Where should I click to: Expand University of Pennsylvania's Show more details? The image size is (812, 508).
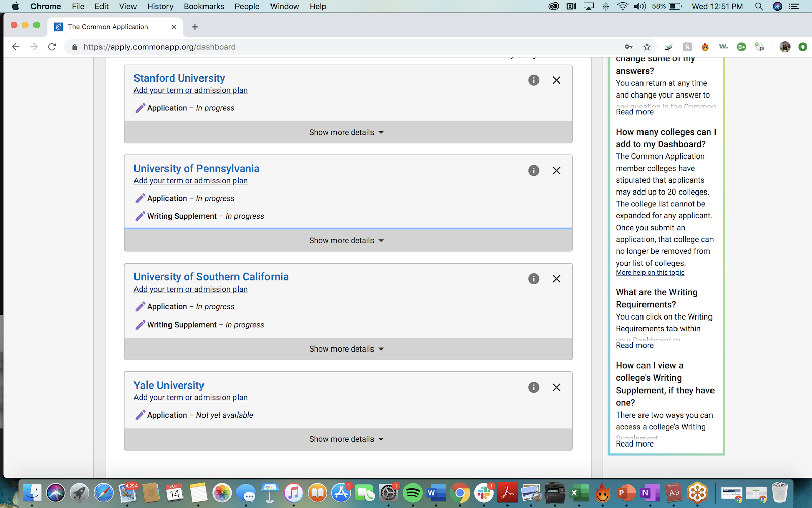tap(348, 240)
